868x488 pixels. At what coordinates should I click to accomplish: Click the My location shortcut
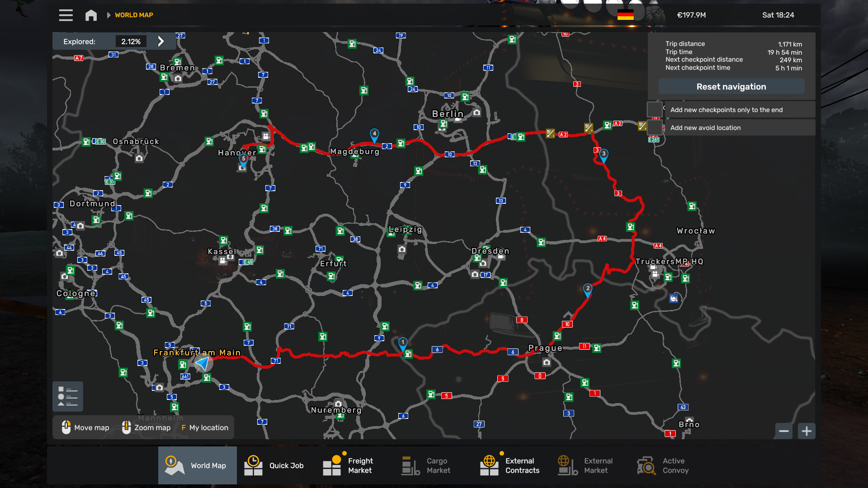[x=205, y=427]
